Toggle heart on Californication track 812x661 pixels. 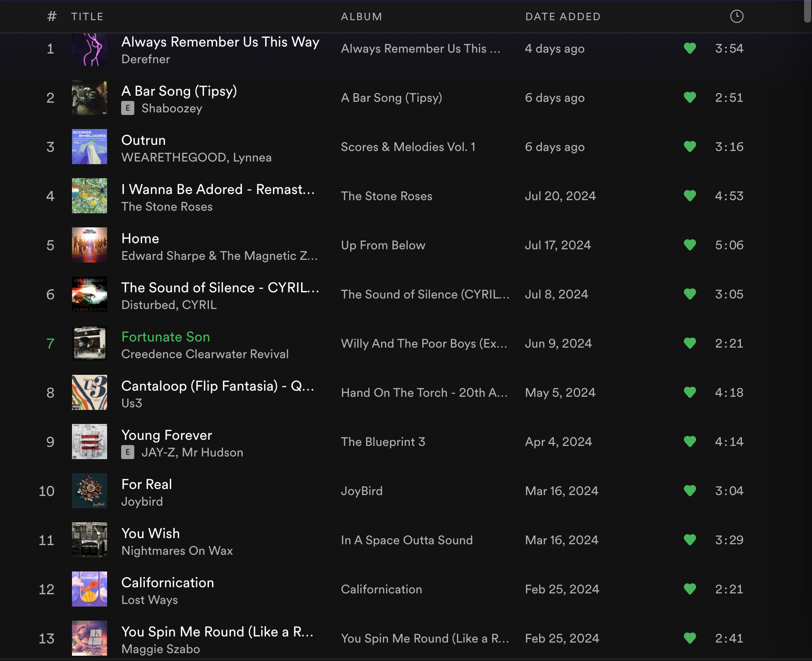pyautogui.click(x=690, y=589)
